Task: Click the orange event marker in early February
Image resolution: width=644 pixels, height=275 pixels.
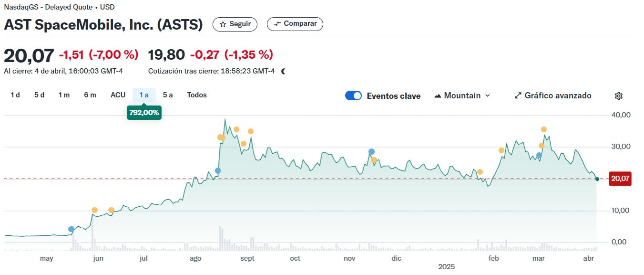Action: [x=501, y=150]
